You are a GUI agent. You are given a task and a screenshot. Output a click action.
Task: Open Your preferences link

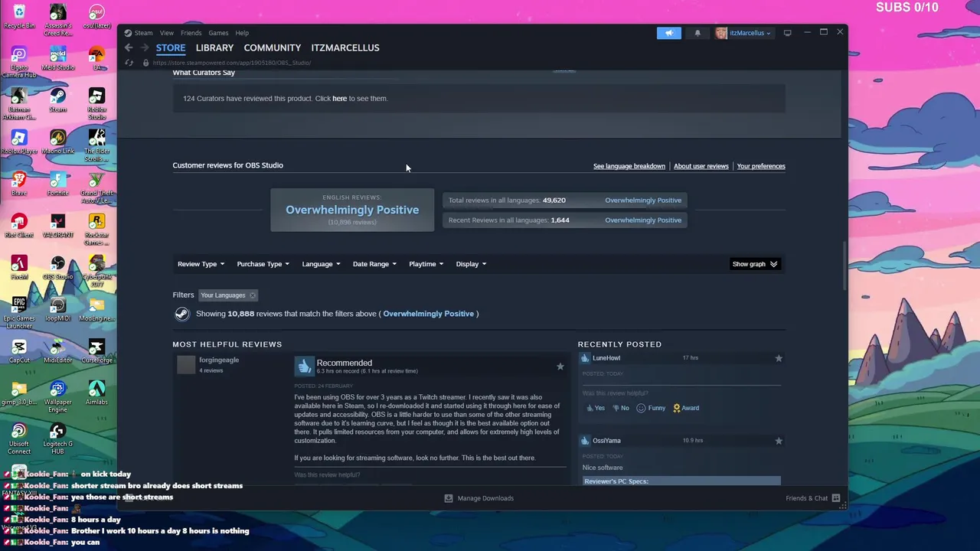pyautogui.click(x=761, y=166)
